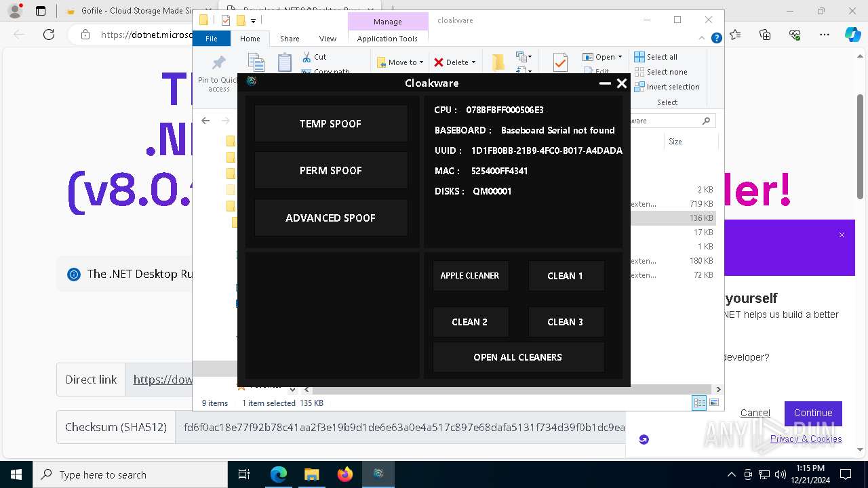
Task: Switch to the View ribbon tab
Action: (x=328, y=39)
